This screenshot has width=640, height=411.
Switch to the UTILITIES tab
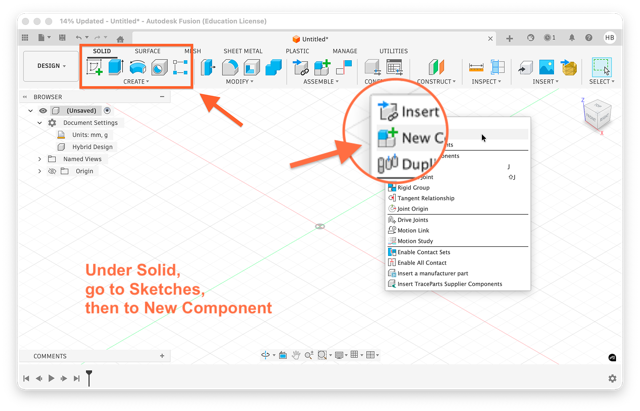click(x=393, y=51)
